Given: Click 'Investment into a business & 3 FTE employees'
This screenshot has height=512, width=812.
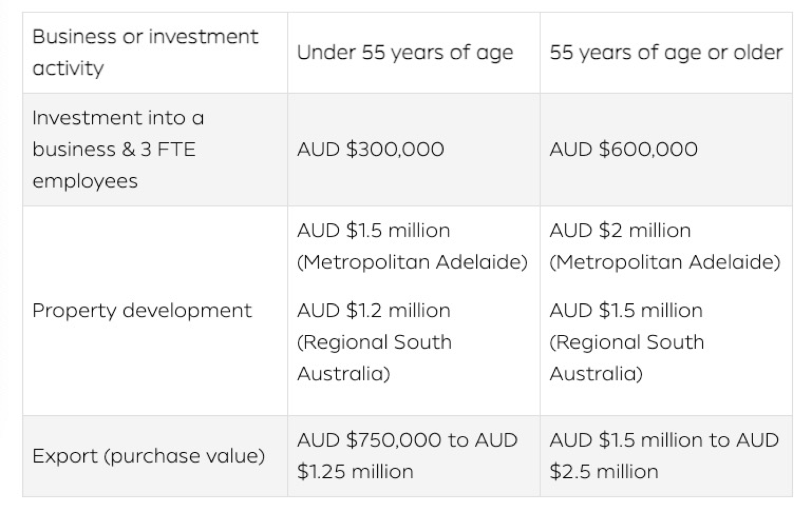Looking at the screenshot, I should tap(118, 150).
